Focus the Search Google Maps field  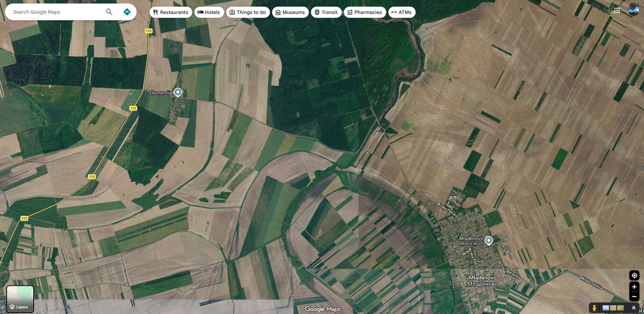(x=55, y=12)
